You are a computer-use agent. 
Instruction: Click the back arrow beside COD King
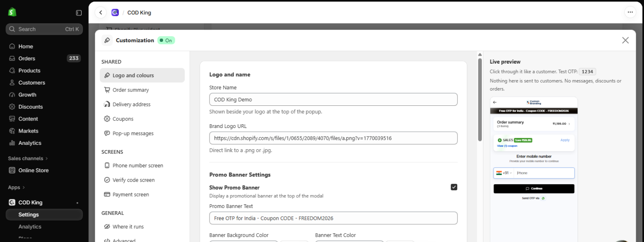[101, 13]
